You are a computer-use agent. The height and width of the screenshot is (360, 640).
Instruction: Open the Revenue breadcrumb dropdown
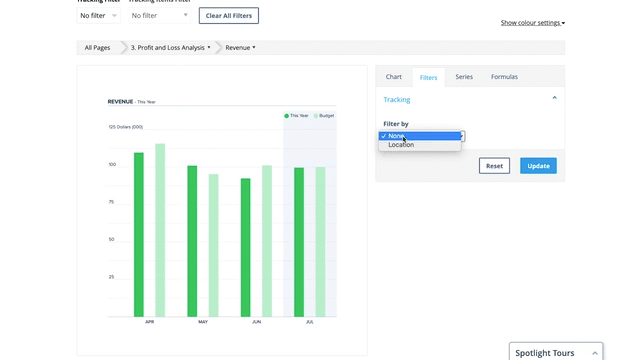pyautogui.click(x=240, y=48)
